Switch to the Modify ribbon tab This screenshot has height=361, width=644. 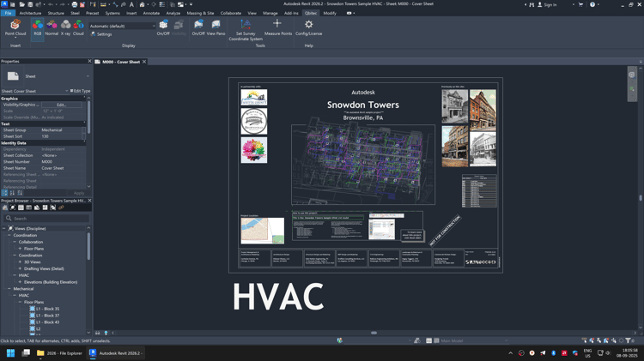click(330, 13)
